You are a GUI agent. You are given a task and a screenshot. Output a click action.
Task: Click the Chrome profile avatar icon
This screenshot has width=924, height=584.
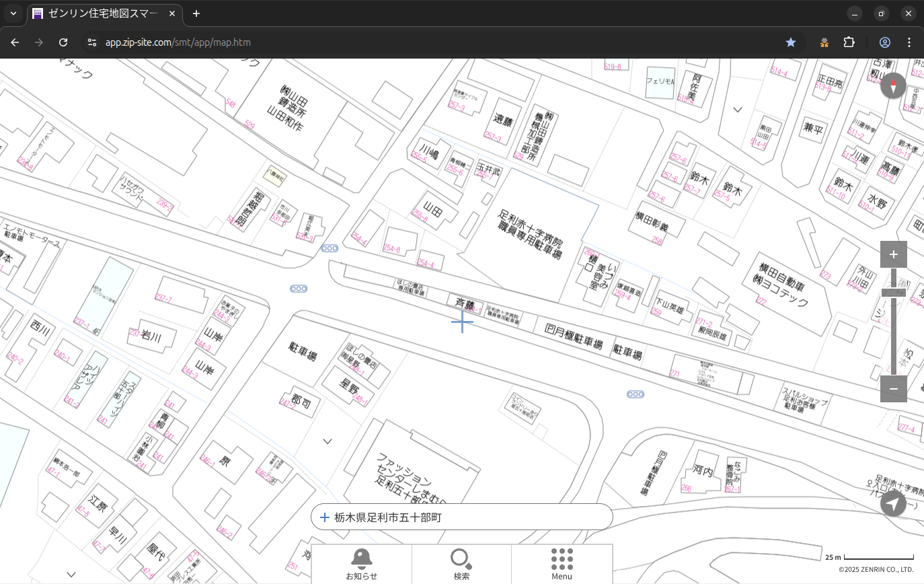click(x=885, y=42)
